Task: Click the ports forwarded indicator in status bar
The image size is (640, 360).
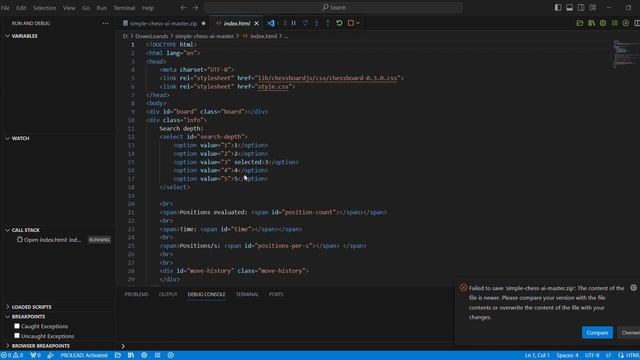Action: click(x=36, y=355)
